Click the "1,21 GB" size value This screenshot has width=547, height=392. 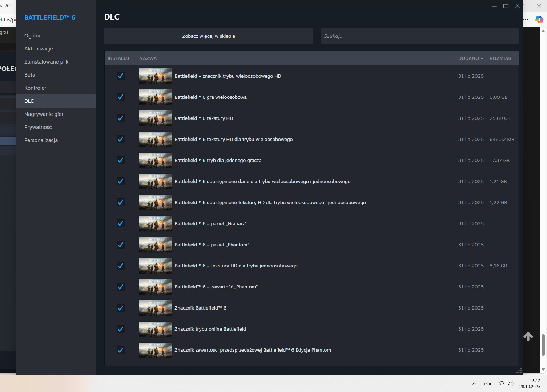tap(498, 181)
